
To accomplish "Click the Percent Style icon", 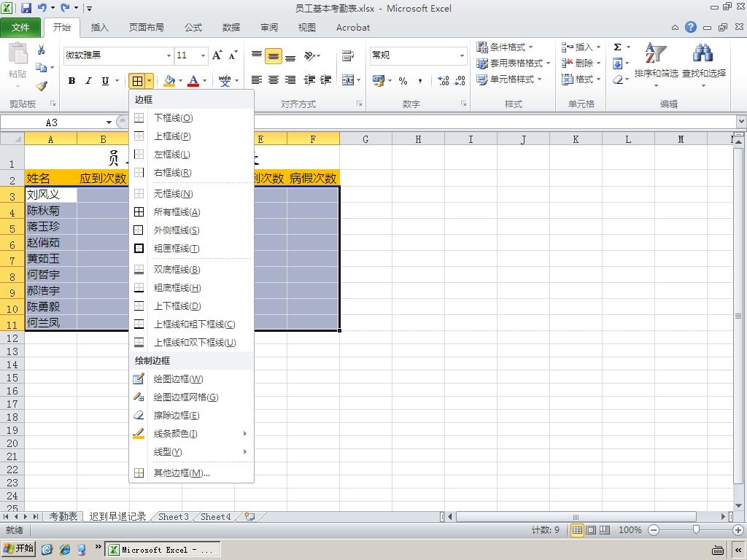I will pyautogui.click(x=403, y=81).
